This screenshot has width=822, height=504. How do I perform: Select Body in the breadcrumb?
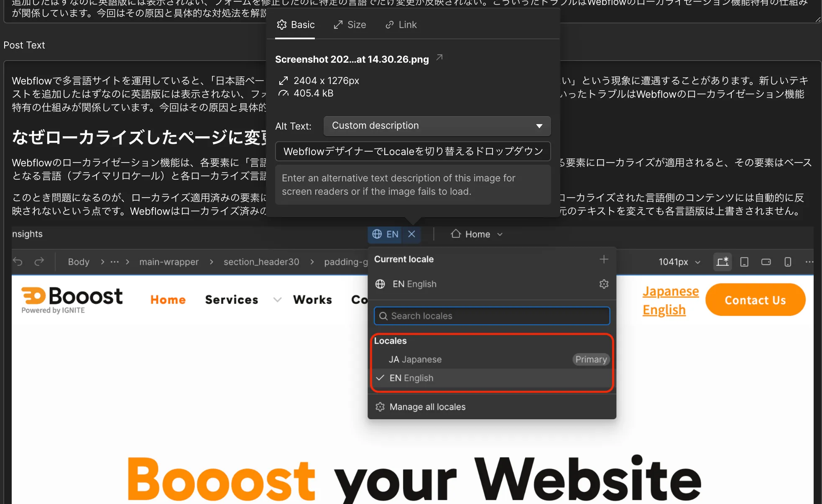(79, 262)
